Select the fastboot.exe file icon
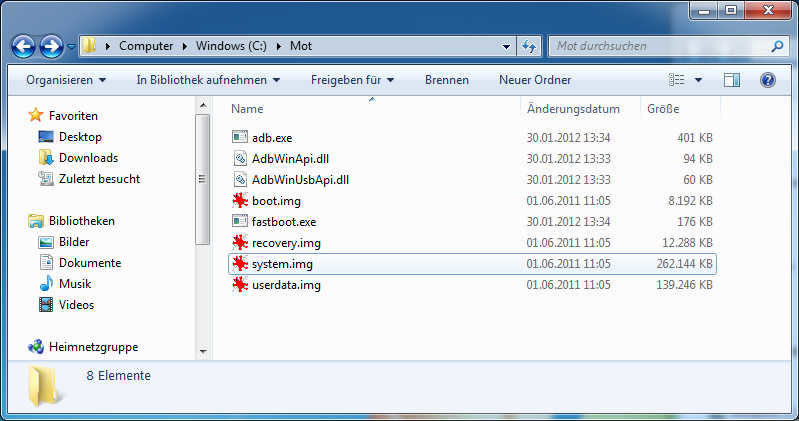The width and height of the screenshot is (799, 421). point(239,221)
